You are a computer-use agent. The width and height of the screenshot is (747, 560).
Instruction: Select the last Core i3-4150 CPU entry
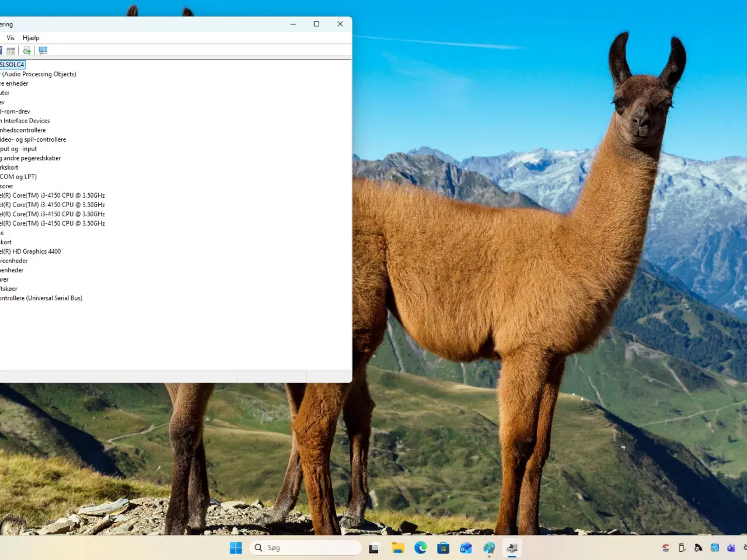[54, 223]
